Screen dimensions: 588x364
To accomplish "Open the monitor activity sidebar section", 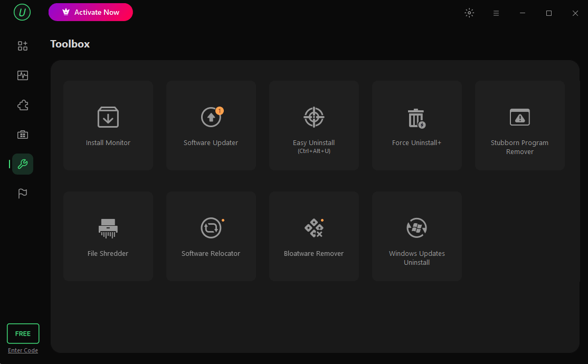I will click(x=23, y=75).
